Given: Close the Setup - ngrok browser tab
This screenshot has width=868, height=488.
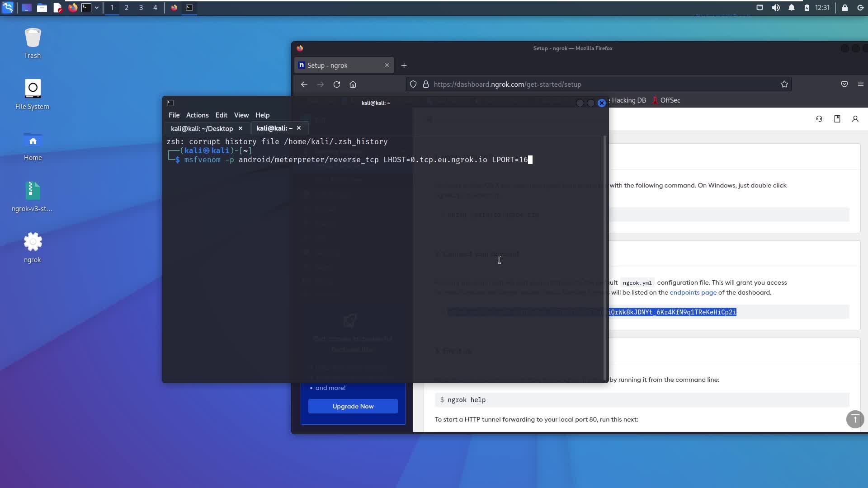Looking at the screenshot, I should 387,66.
